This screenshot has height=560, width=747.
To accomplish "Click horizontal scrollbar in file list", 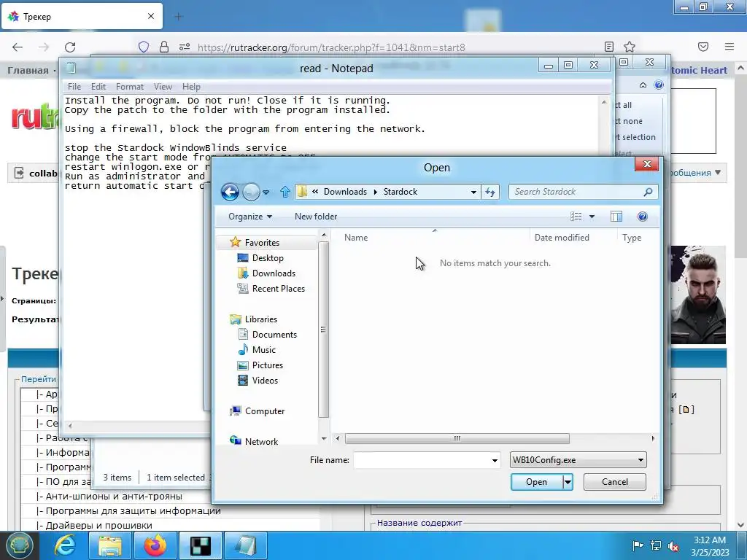I will click(457, 438).
